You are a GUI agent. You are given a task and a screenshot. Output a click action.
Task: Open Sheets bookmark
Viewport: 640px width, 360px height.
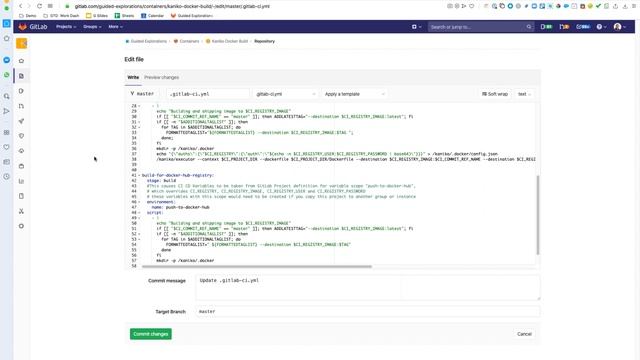click(124, 16)
